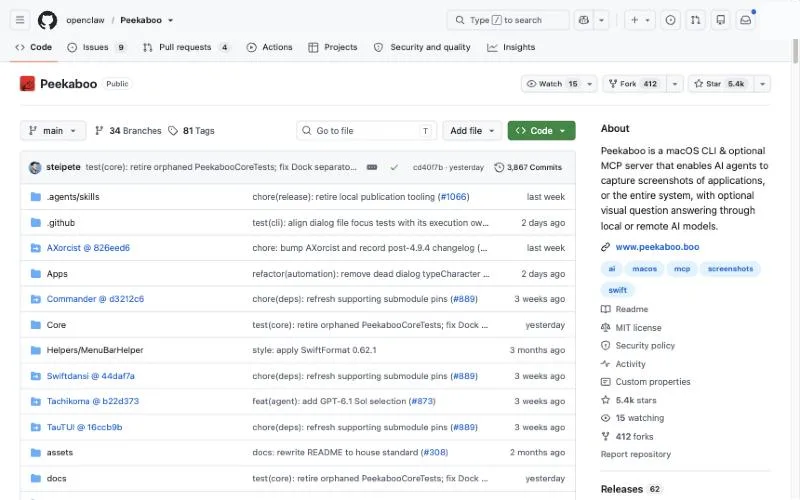Open the Add file dropdown

472,131
